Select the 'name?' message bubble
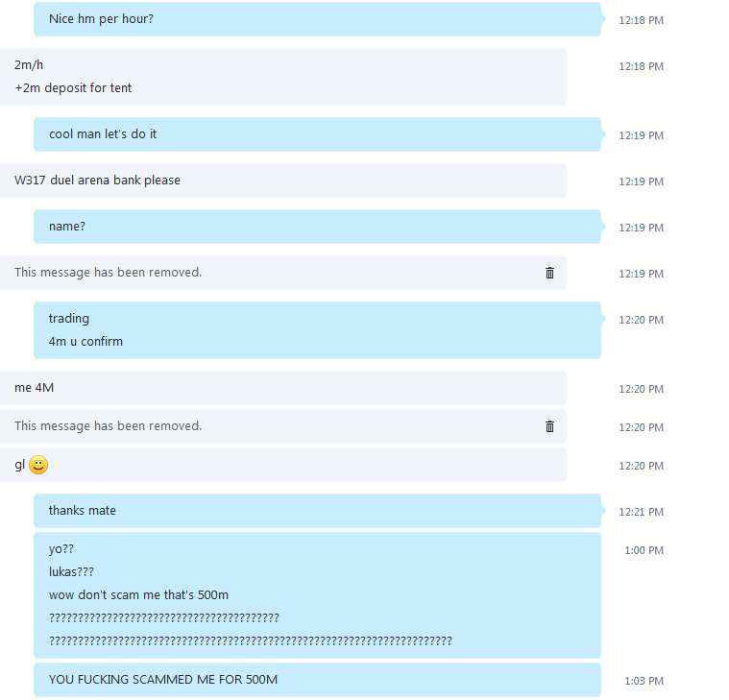 pos(317,227)
